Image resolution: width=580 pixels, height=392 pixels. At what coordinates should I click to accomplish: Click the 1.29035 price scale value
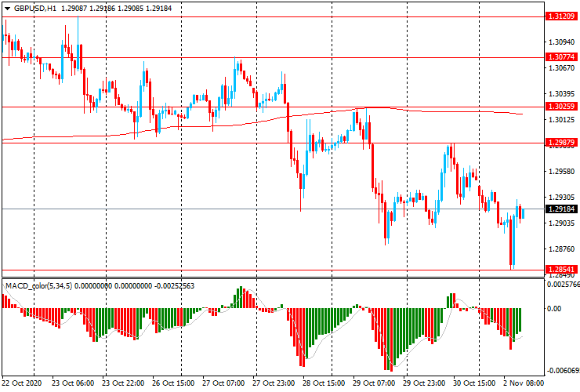[562, 223]
